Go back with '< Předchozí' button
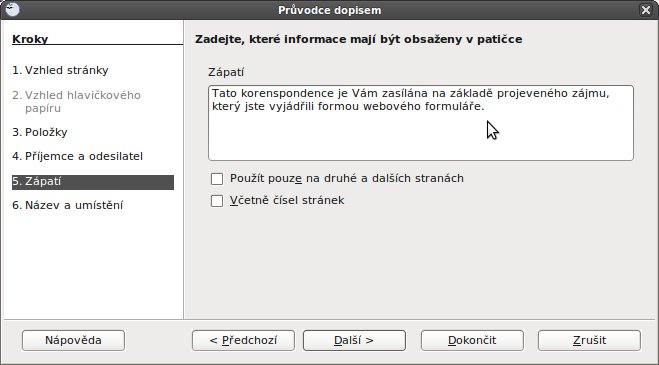The image size is (659, 365). click(x=243, y=340)
